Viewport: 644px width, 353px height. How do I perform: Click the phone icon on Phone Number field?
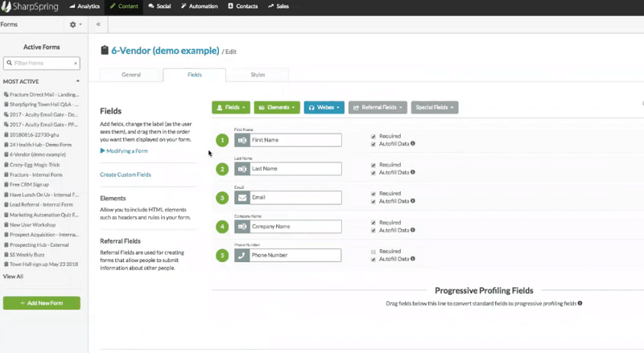pyautogui.click(x=242, y=256)
